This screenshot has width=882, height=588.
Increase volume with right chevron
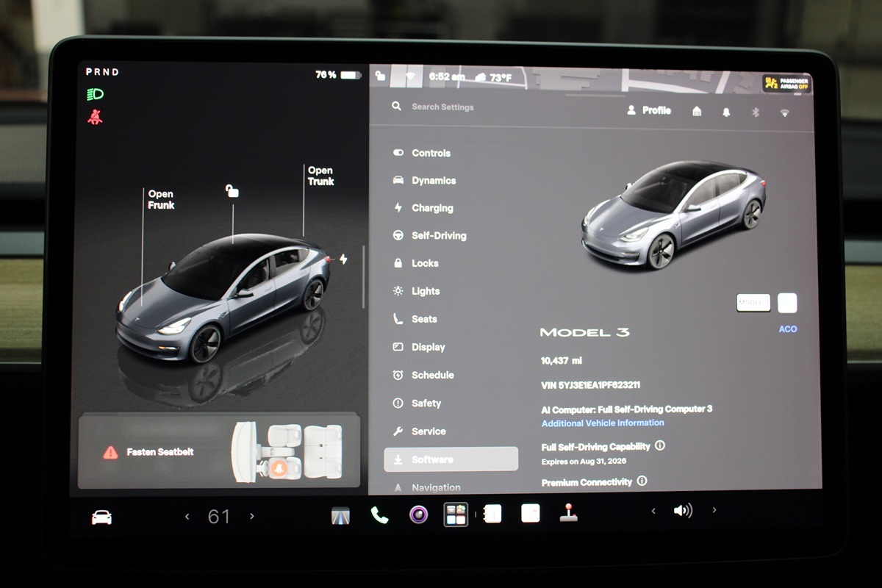click(714, 509)
